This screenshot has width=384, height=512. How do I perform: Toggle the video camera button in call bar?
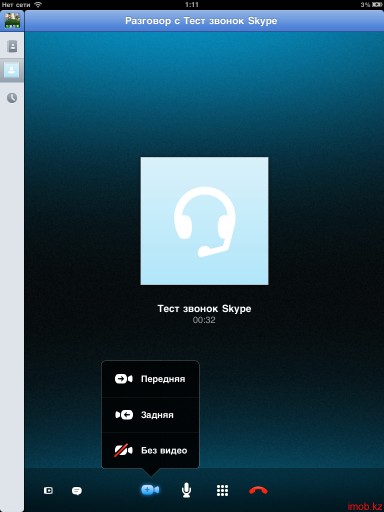[x=150, y=490]
